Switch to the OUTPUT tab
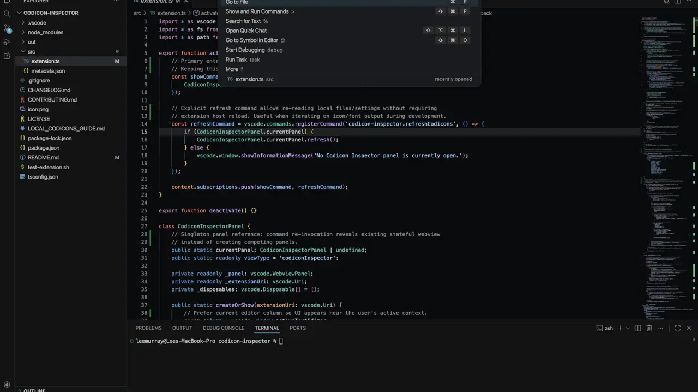The image size is (698, 392). click(x=182, y=328)
